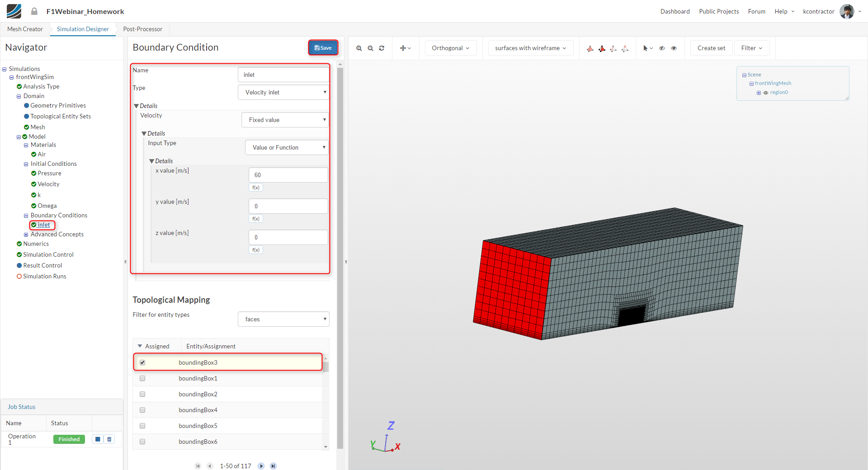Reset the 3D view with refresh icon
Viewport: 868px width, 470px height.
(x=382, y=48)
